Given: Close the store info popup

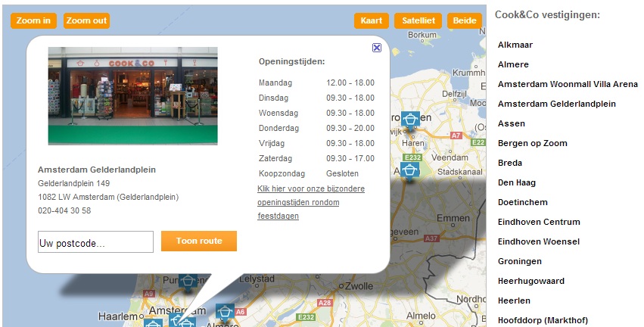Looking at the screenshot, I should coord(377,48).
